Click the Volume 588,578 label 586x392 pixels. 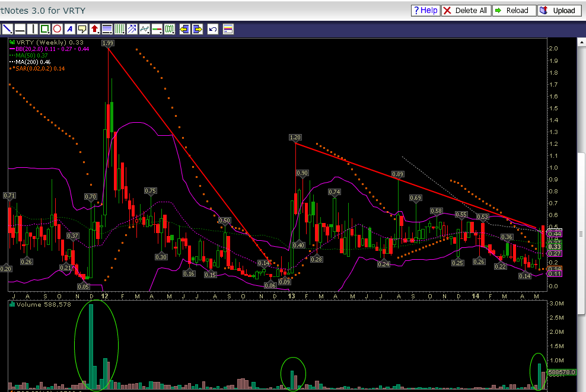pos(40,305)
